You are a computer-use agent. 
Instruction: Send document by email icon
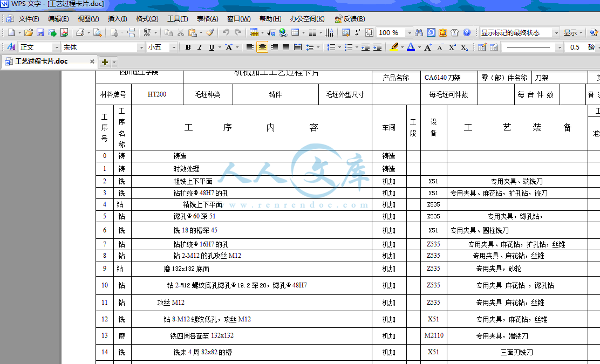point(52,32)
